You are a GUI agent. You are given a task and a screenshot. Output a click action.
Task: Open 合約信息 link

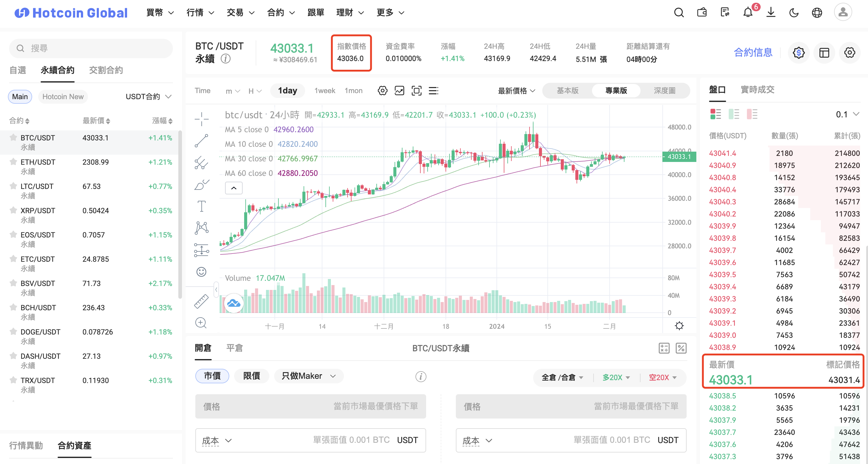pyautogui.click(x=753, y=52)
